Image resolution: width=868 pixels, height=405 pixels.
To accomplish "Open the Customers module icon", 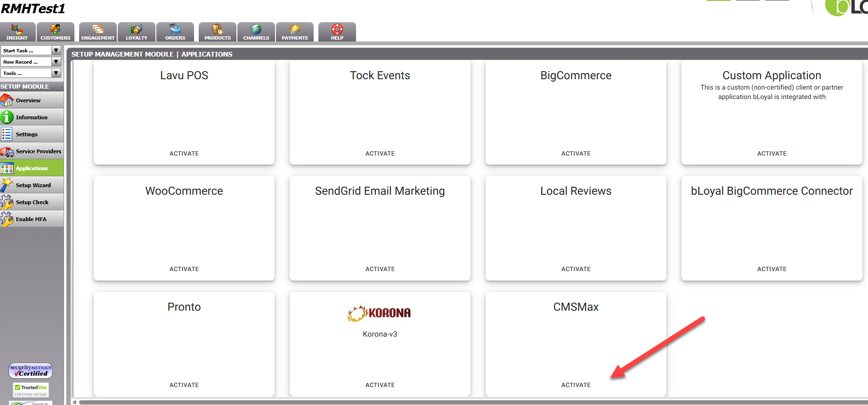I will tap(56, 30).
